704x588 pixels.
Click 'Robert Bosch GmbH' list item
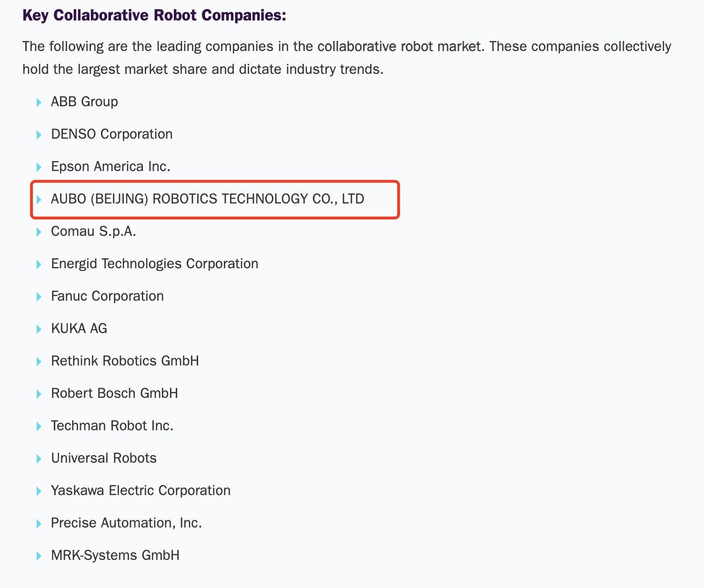[x=114, y=394]
